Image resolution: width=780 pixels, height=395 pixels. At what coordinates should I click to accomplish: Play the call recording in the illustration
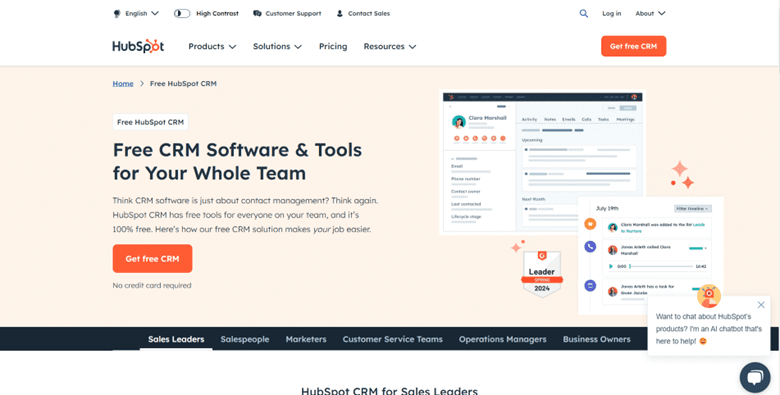point(610,266)
